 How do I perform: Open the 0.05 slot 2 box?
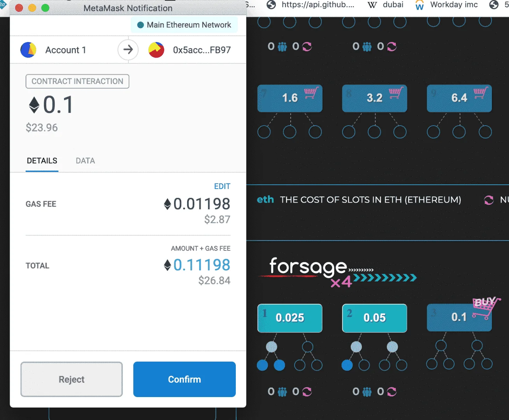[x=375, y=318]
